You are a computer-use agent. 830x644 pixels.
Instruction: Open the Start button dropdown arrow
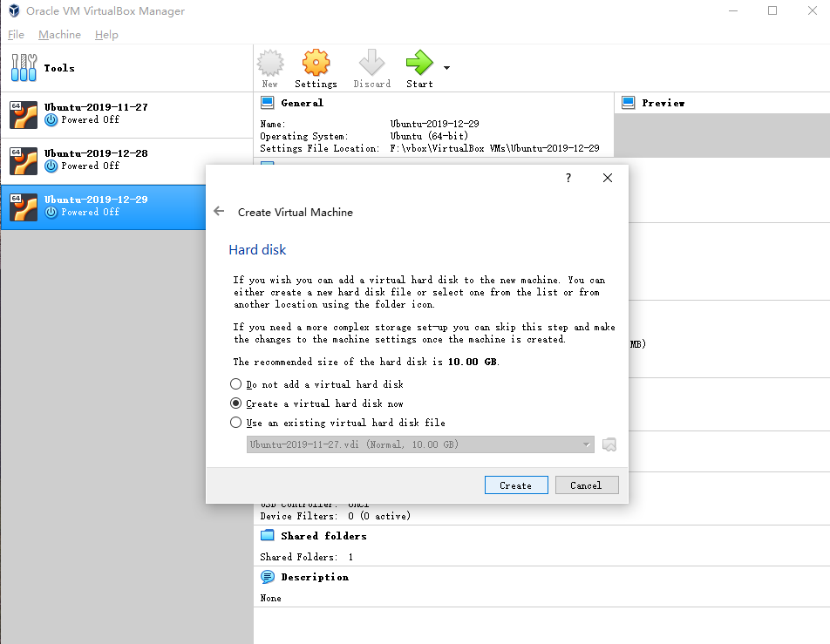point(446,68)
